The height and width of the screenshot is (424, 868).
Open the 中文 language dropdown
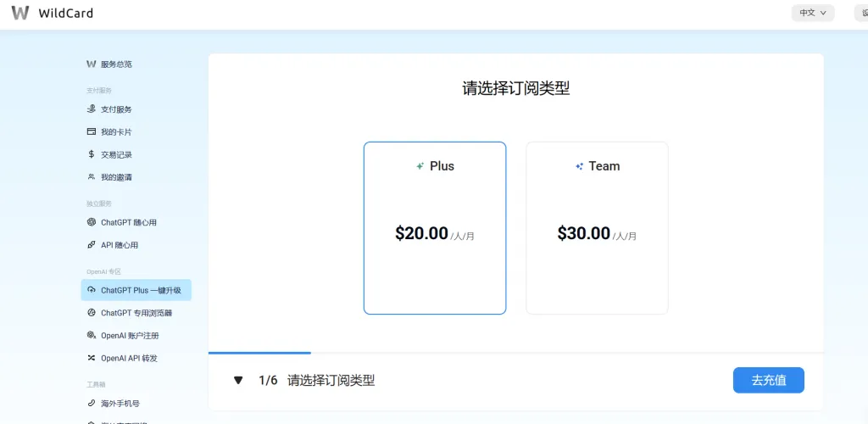pos(812,13)
